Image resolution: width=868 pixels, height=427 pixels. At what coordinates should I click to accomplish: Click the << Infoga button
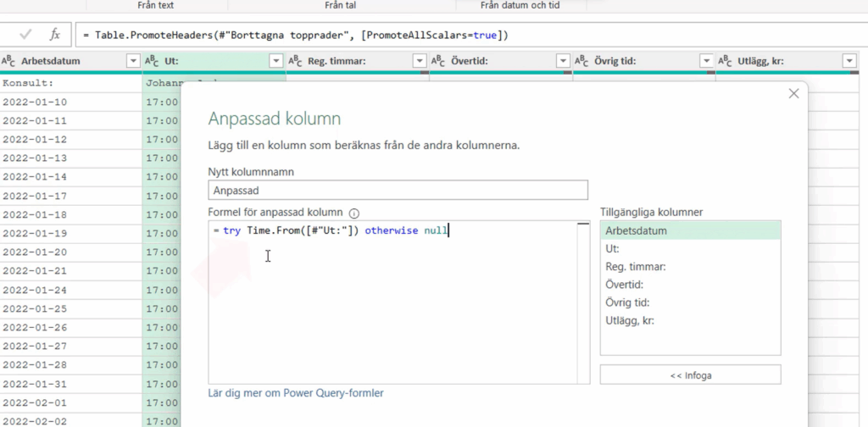(x=690, y=374)
